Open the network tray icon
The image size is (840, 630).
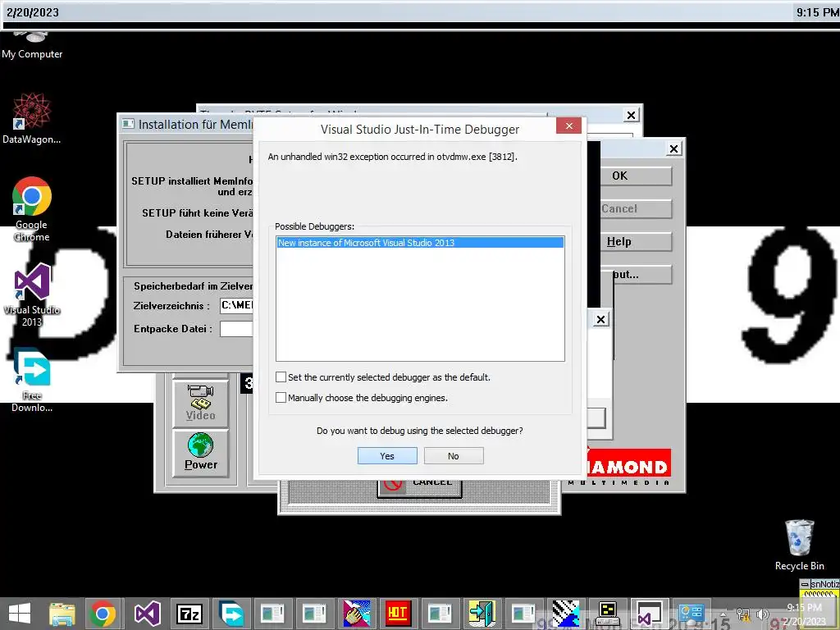coord(743,614)
